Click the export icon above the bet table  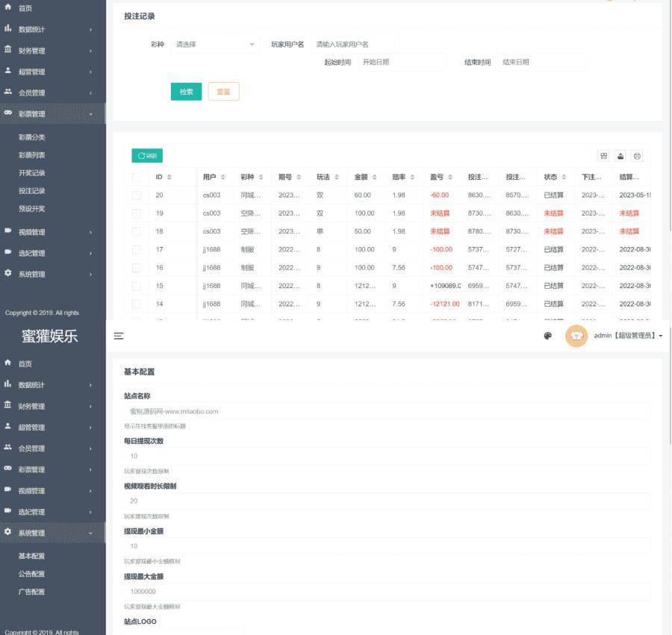tap(620, 156)
